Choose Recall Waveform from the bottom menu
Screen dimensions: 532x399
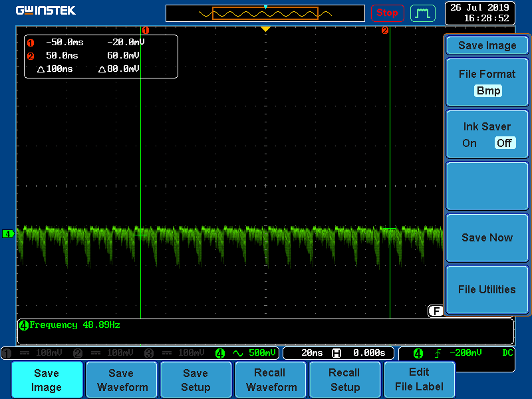[x=271, y=380]
